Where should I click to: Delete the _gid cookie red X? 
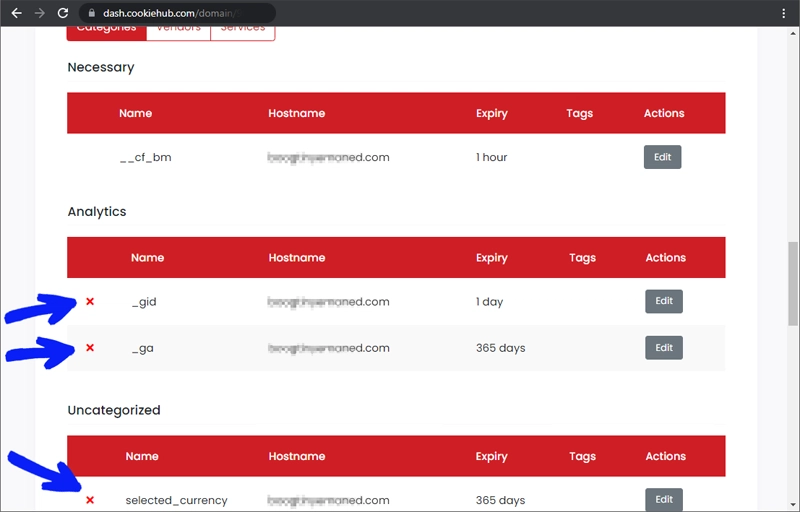coord(90,301)
